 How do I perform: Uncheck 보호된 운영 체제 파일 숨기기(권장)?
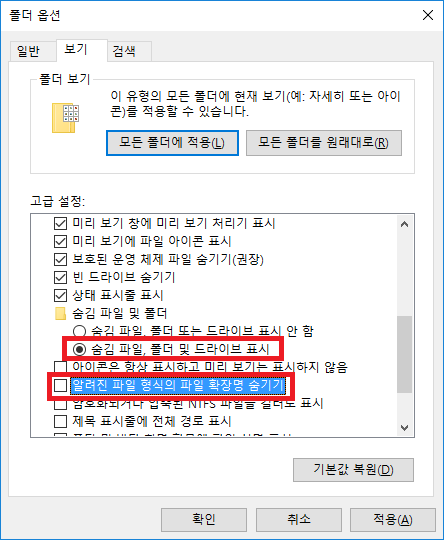point(60,259)
